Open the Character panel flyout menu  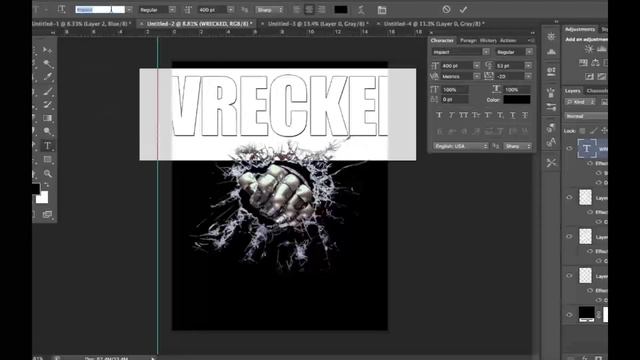pyautogui.click(x=531, y=40)
